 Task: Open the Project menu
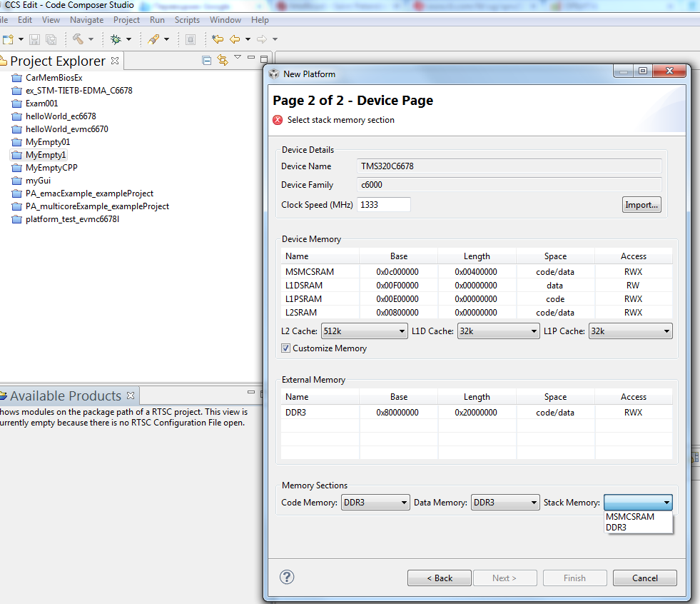point(126,20)
